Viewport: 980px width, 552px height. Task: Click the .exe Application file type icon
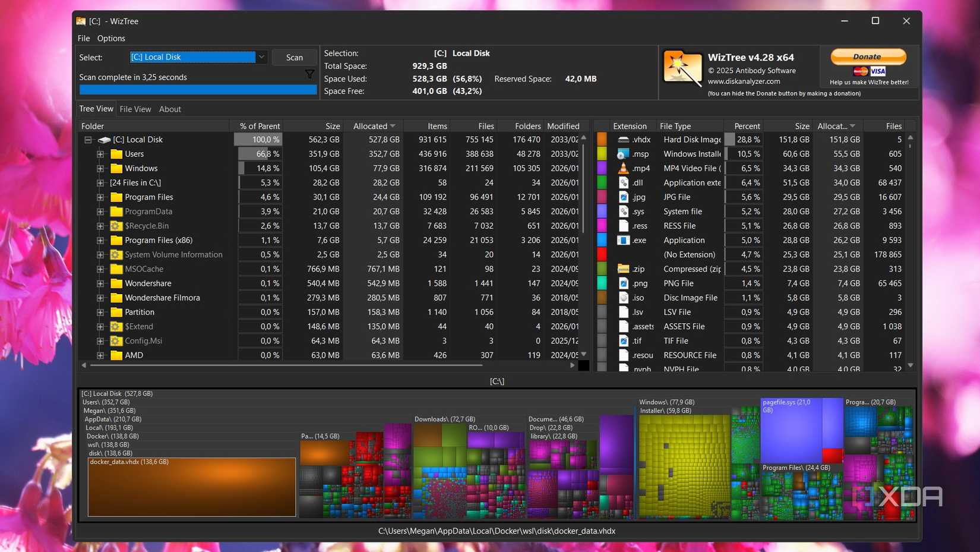623,240
